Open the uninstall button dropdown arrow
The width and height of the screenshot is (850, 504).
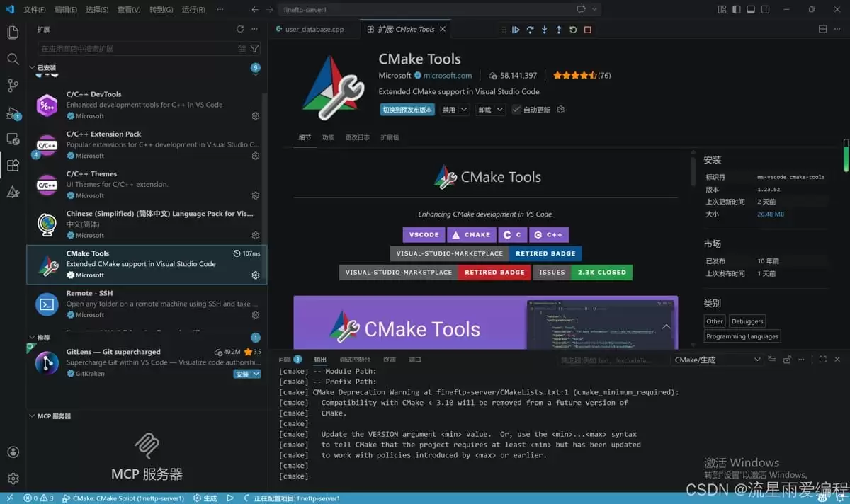tap(499, 110)
